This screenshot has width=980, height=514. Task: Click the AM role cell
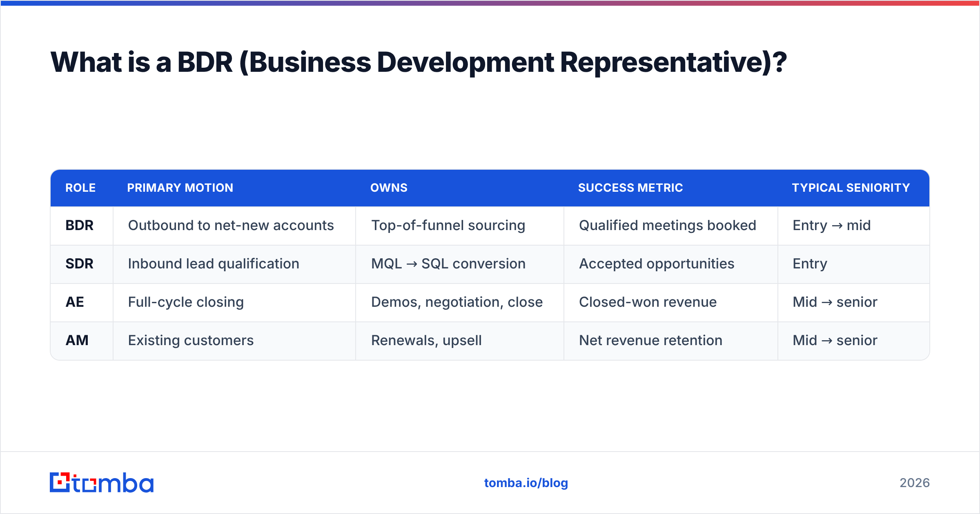point(82,341)
